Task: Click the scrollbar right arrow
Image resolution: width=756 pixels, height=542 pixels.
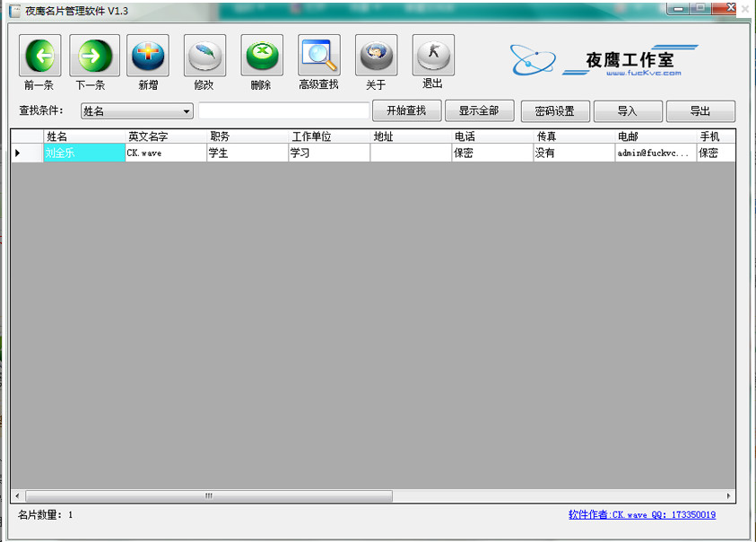Action: click(728, 496)
